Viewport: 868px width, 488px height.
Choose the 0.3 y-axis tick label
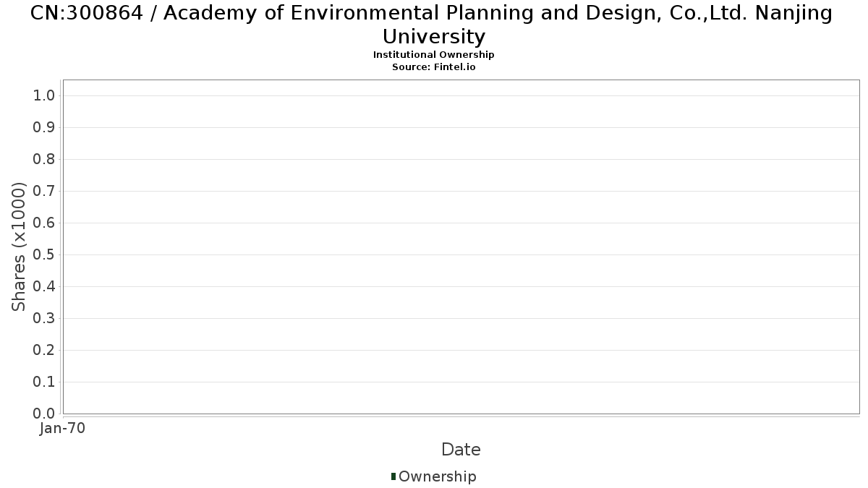[44, 318]
